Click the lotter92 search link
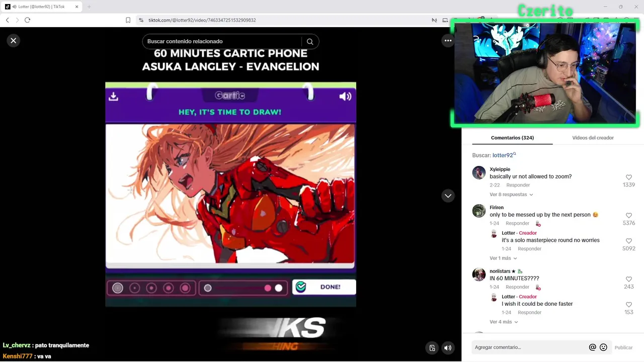Screen dimensions: 644x362 (x=504, y=155)
